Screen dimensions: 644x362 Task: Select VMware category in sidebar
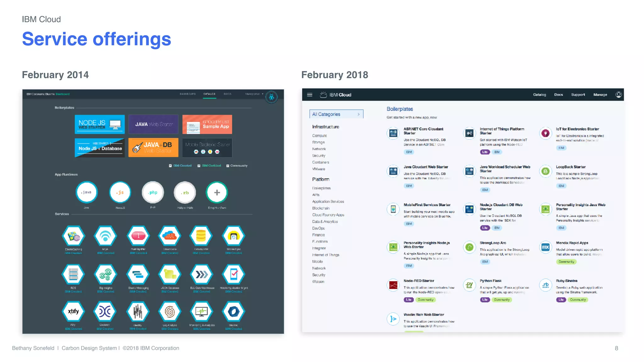point(319,169)
